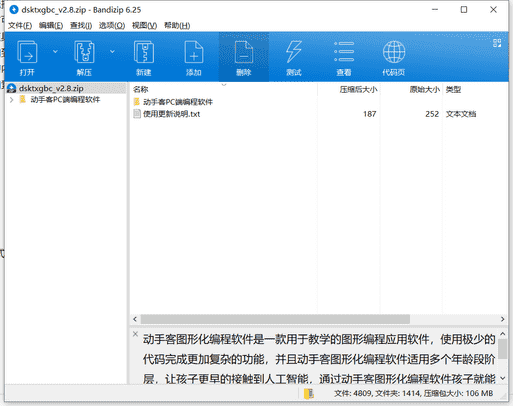Screen dimensions: 513x406
Task: Click compressed size value 187
Action: [370, 114]
